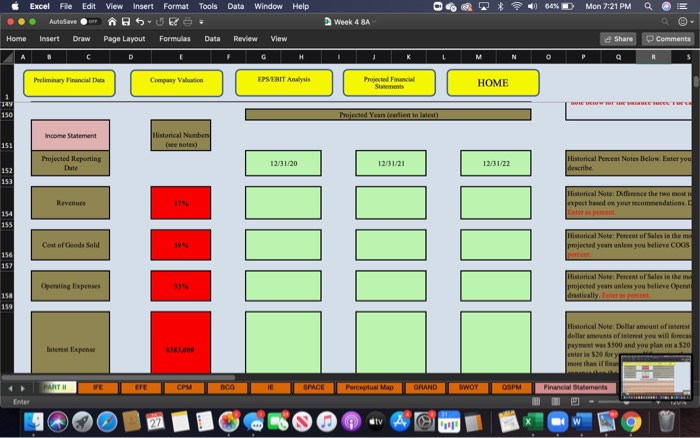Select the QSPM sheet tab
The image size is (700, 438).
point(511,388)
